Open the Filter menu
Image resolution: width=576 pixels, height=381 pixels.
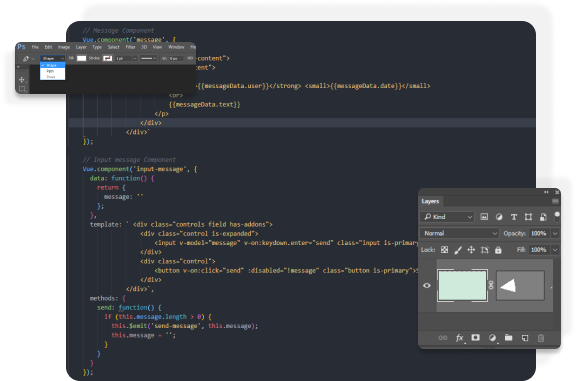pyautogui.click(x=130, y=47)
